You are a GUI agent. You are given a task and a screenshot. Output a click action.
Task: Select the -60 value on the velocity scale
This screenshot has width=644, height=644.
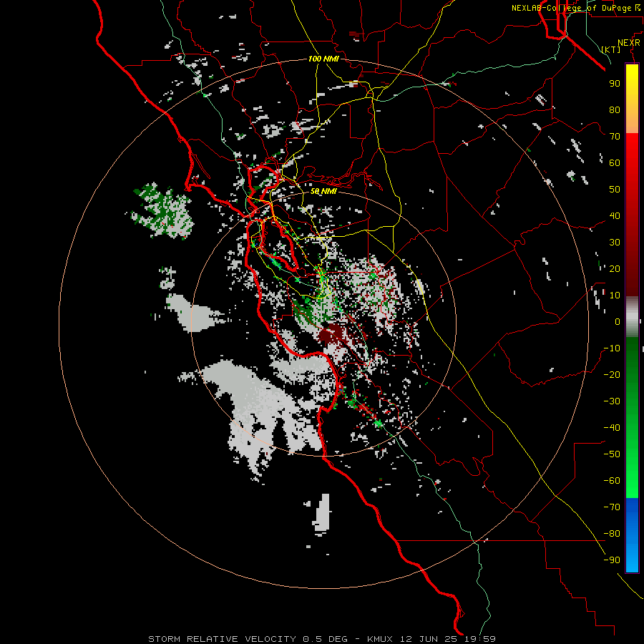click(x=612, y=481)
